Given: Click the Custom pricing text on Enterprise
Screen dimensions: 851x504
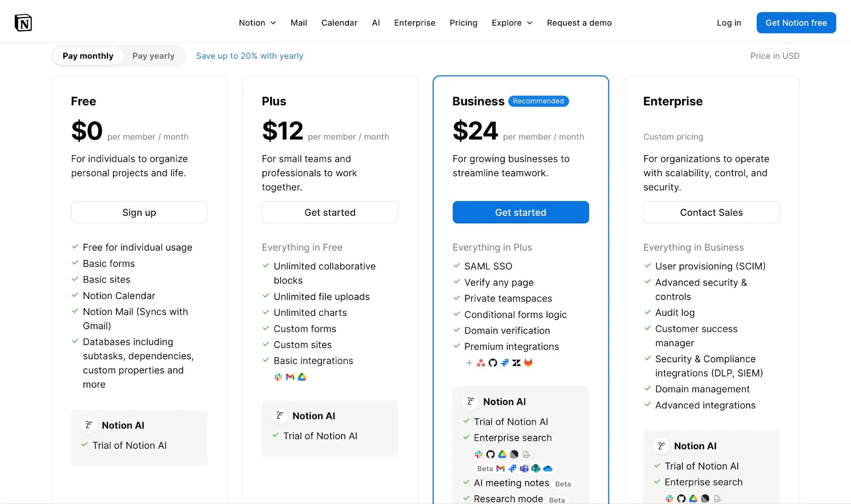Looking at the screenshot, I should pos(673,137).
